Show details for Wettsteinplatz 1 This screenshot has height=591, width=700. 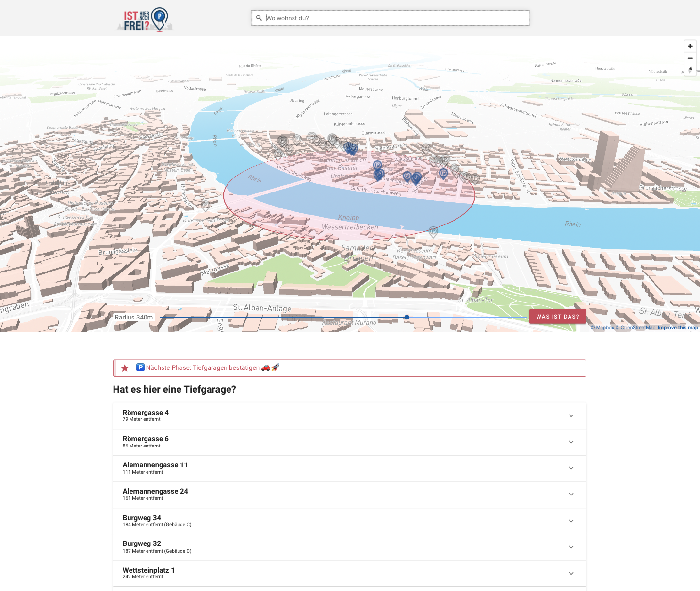tap(571, 573)
